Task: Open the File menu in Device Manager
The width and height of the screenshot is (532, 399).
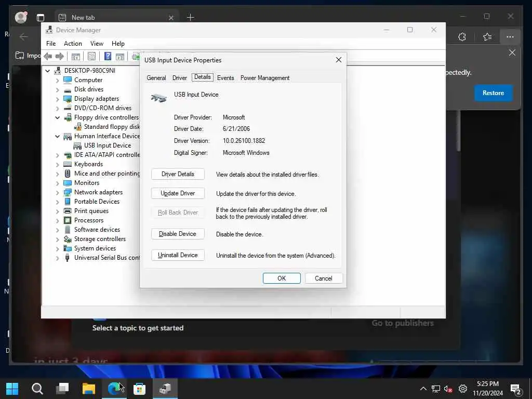Action: pyautogui.click(x=51, y=44)
